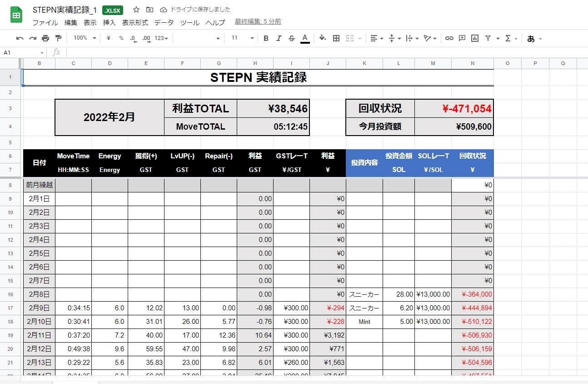Click the A1 name box field
Screen dimensions: 588x384
(x=23, y=53)
